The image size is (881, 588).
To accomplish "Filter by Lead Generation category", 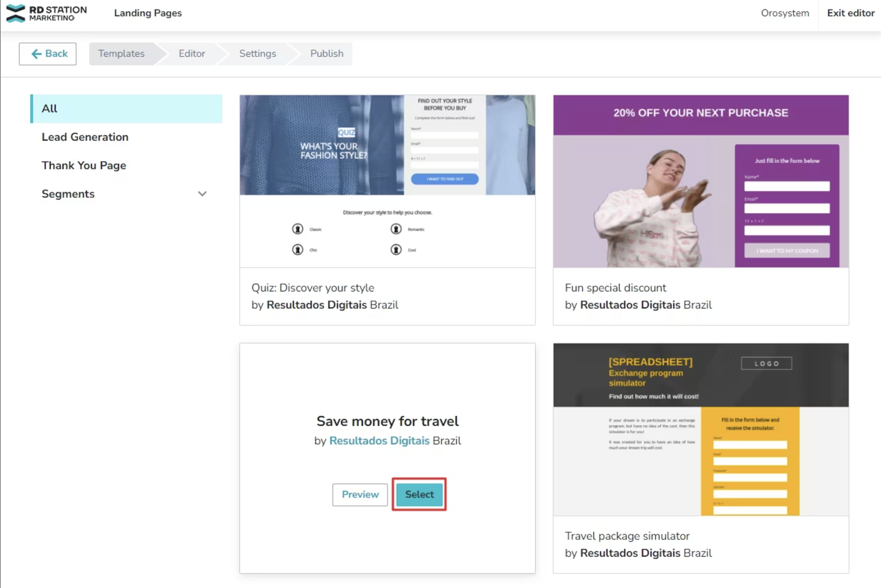I will [85, 137].
